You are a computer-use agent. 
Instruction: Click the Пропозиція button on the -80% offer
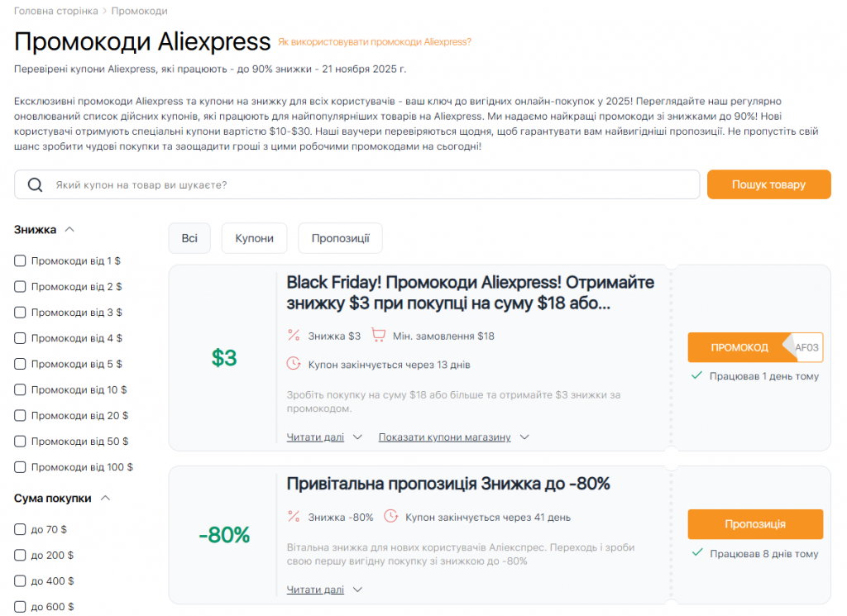point(754,523)
